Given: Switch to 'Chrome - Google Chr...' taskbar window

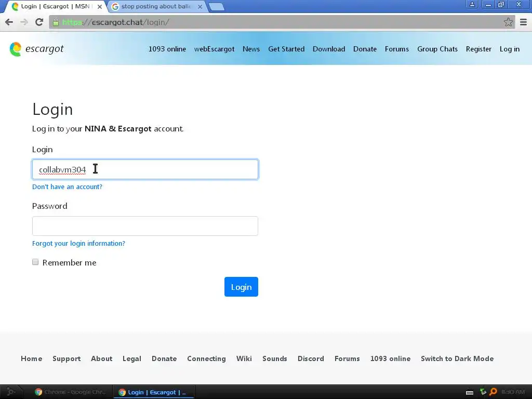Looking at the screenshot, I should (70, 392).
